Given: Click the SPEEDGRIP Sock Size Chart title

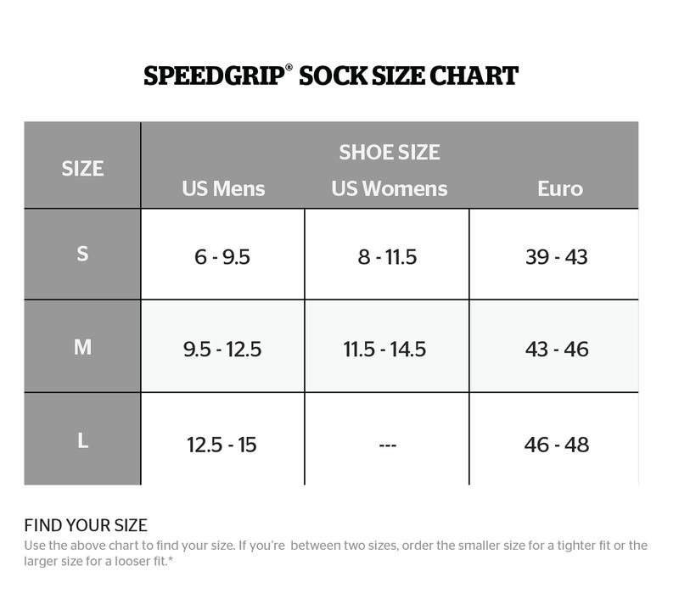Looking at the screenshot, I should pos(331,76).
